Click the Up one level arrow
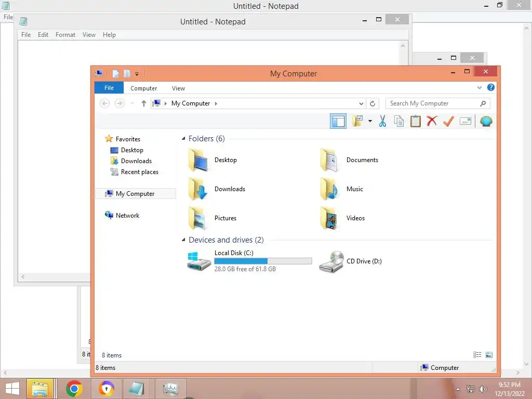Viewport: 532px width, 399px height. (143, 103)
